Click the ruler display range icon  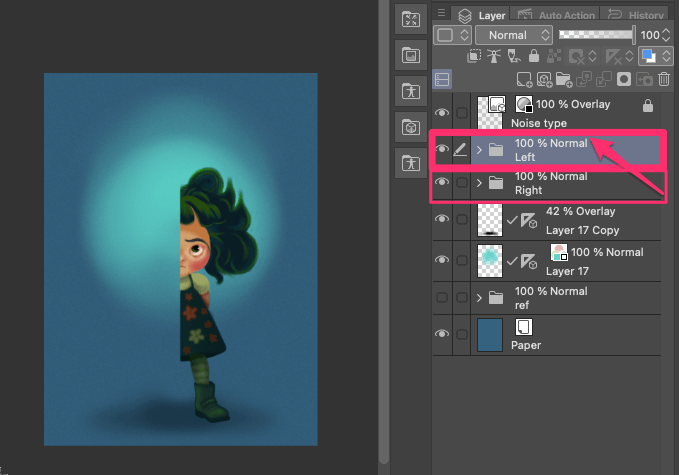tap(613, 56)
